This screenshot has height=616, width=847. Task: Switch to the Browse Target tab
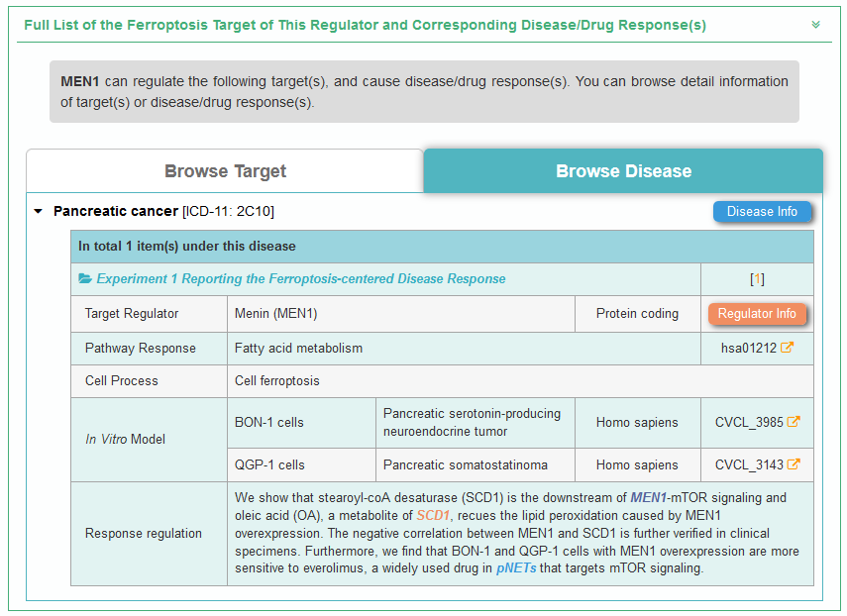click(x=225, y=171)
